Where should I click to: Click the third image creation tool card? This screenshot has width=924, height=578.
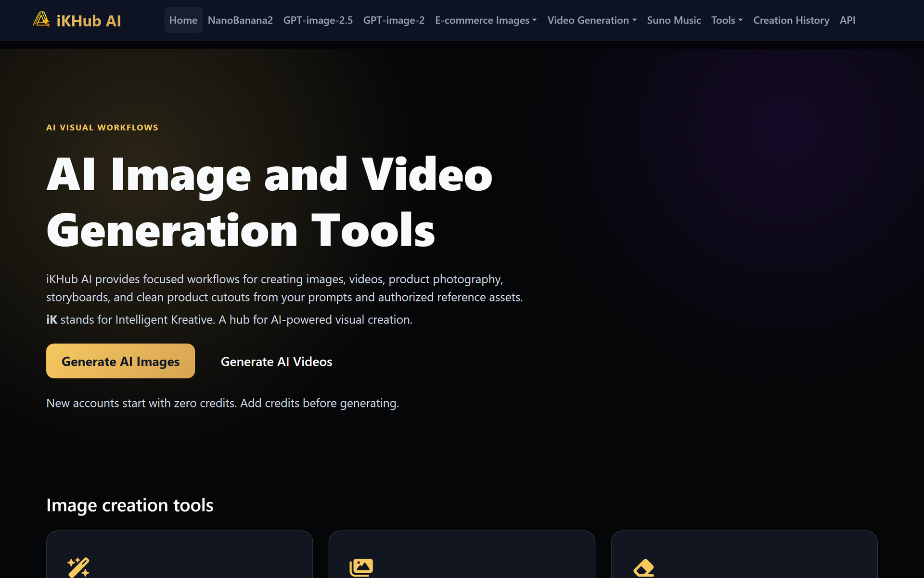744,554
